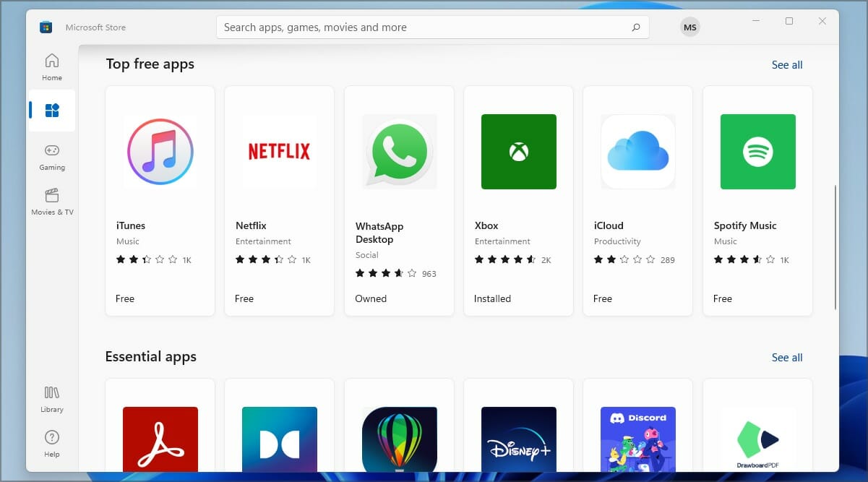The width and height of the screenshot is (868, 482).
Task: Open the Disney+ app icon
Action: point(518,439)
